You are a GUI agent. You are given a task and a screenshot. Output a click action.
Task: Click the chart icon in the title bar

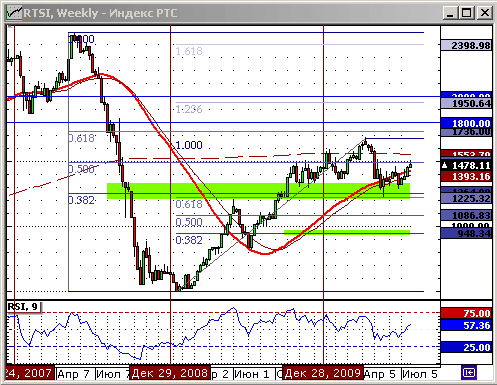[x=14, y=13]
